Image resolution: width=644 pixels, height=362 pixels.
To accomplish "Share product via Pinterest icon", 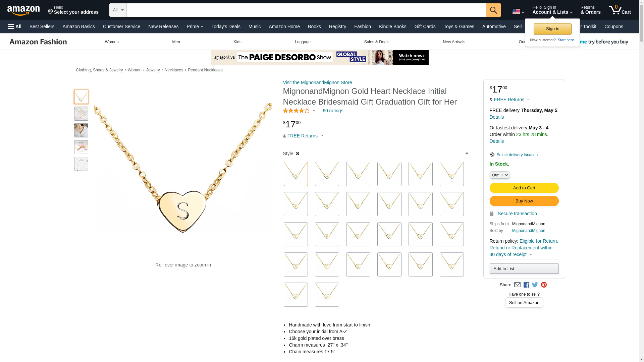I will pos(544,285).
